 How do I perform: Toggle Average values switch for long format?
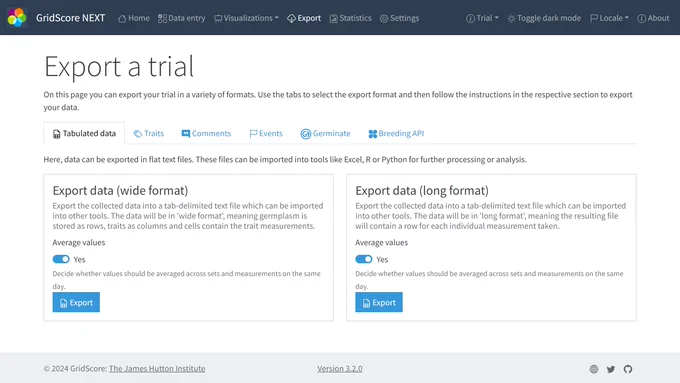[363, 259]
